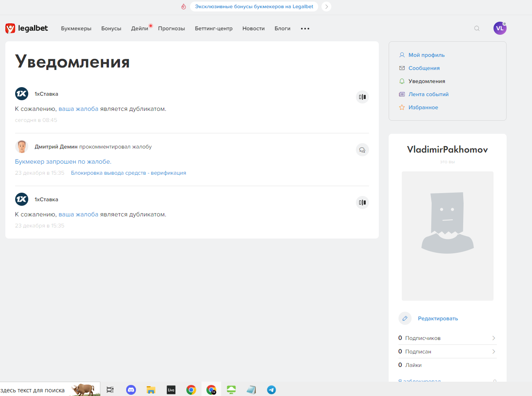Click the VL user avatar
532x396 pixels.
click(x=500, y=28)
